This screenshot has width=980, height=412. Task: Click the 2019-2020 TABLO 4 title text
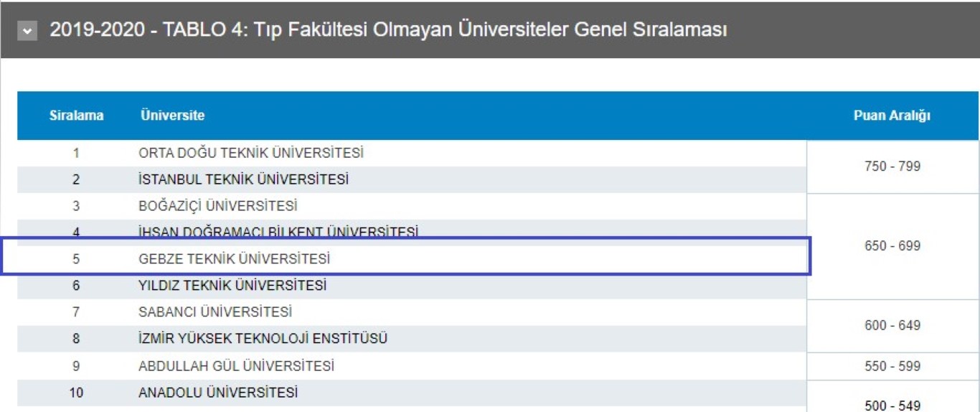(x=388, y=31)
